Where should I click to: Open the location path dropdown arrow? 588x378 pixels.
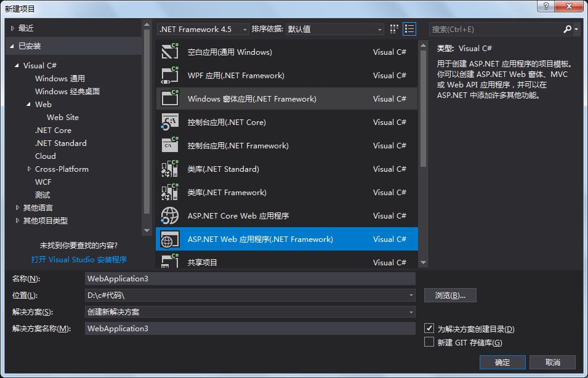(x=411, y=296)
